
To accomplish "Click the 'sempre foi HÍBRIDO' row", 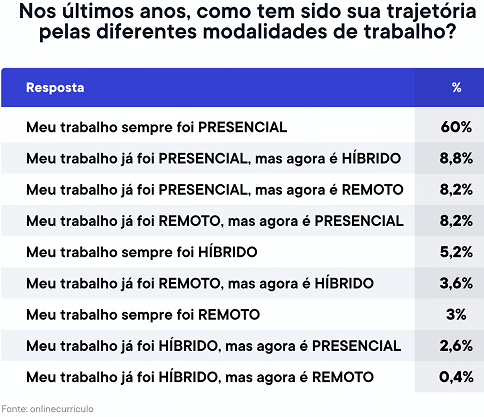I will [x=242, y=252].
